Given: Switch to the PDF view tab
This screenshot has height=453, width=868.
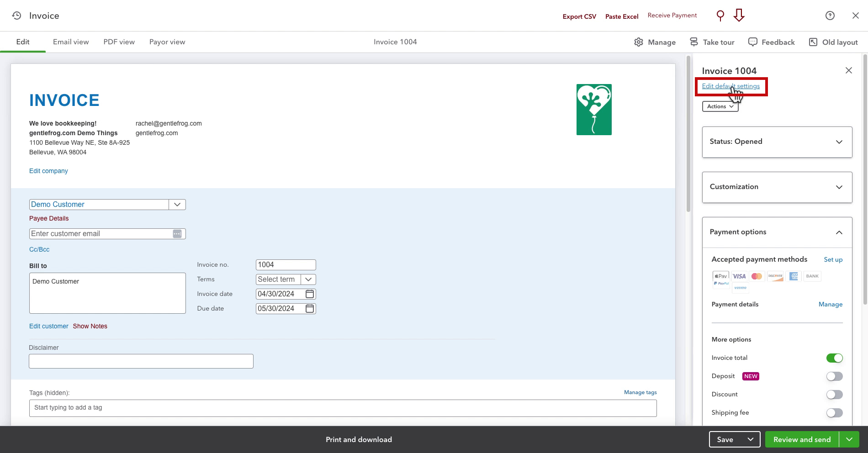Looking at the screenshot, I should coord(119,42).
